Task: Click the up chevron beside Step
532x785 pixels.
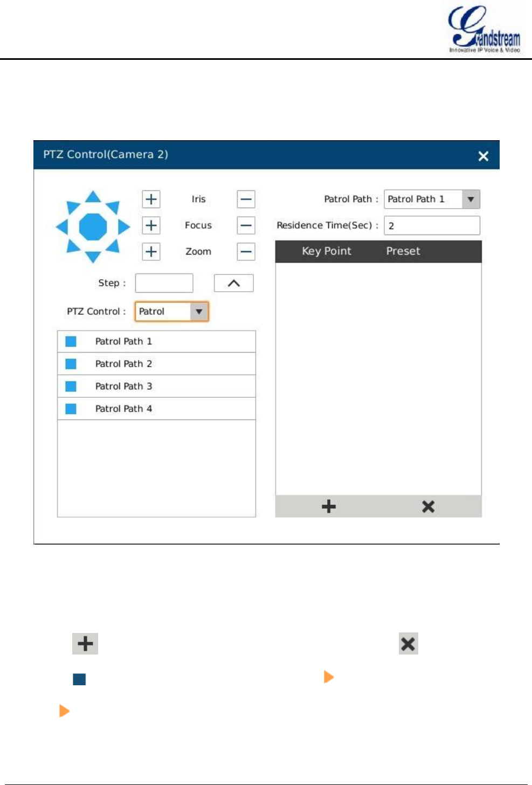Action: pyautogui.click(x=234, y=283)
